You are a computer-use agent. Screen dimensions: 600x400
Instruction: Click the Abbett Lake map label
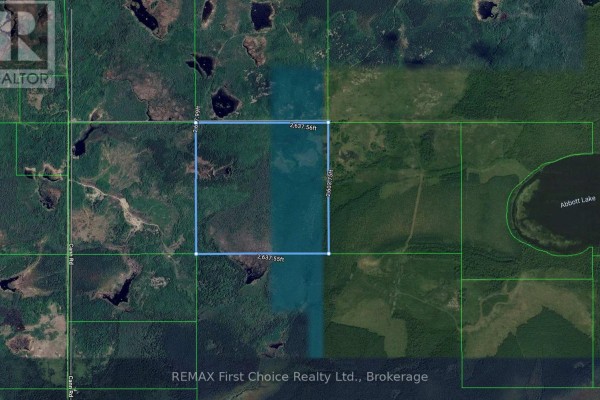(x=577, y=202)
